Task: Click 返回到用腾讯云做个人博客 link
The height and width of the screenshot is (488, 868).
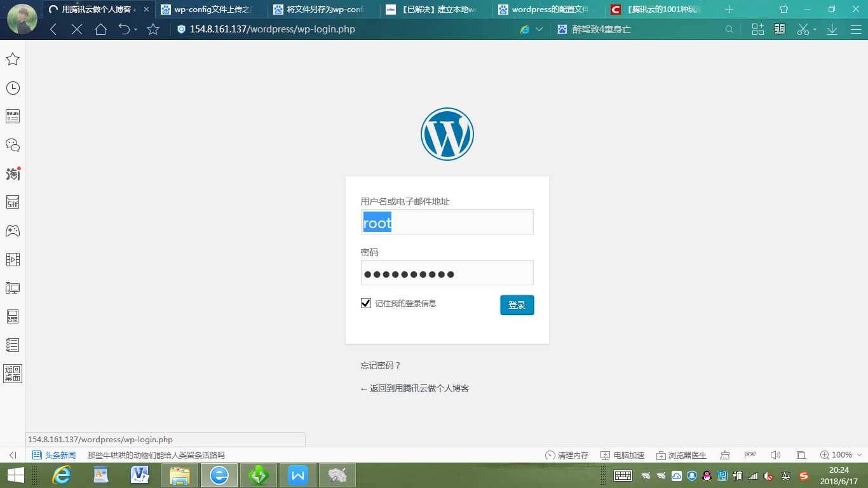Action: pos(415,388)
